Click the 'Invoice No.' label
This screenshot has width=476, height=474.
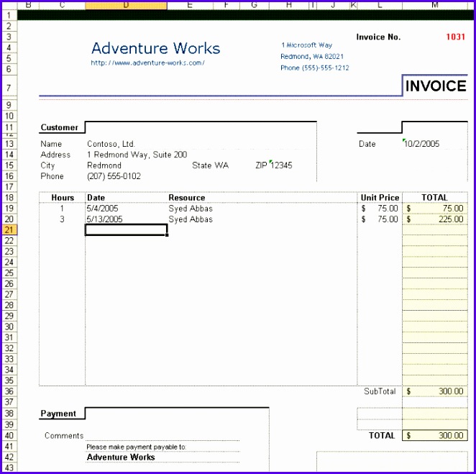378,37
